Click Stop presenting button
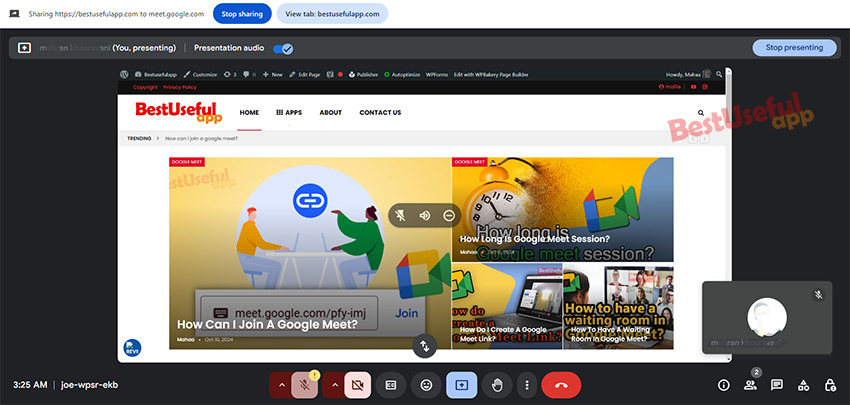 click(x=794, y=48)
